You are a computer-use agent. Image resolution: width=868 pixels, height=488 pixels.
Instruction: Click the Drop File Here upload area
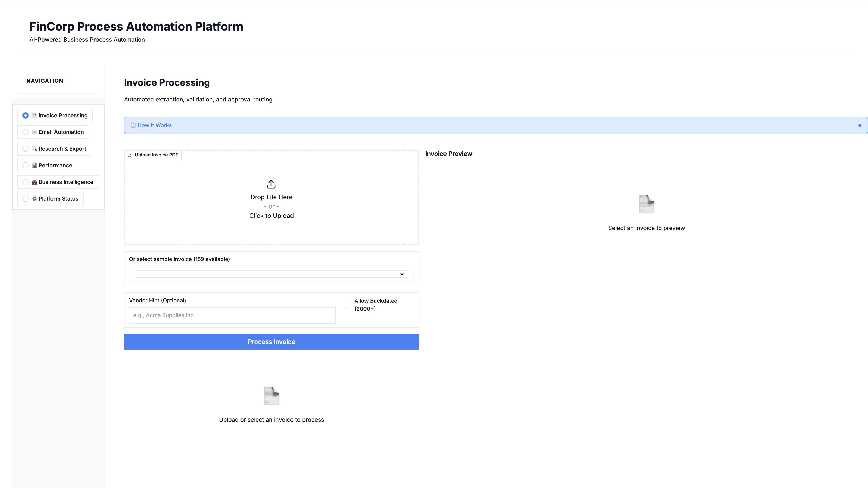pyautogui.click(x=271, y=197)
